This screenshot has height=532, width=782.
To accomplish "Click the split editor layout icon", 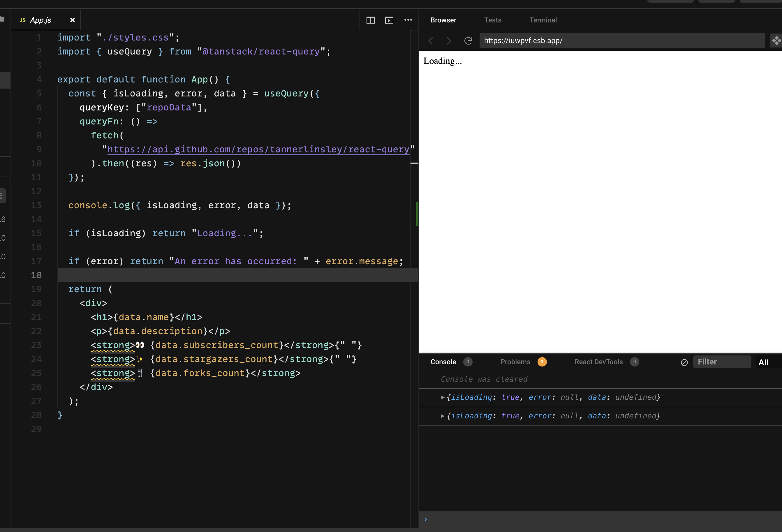I will pos(371,20).
